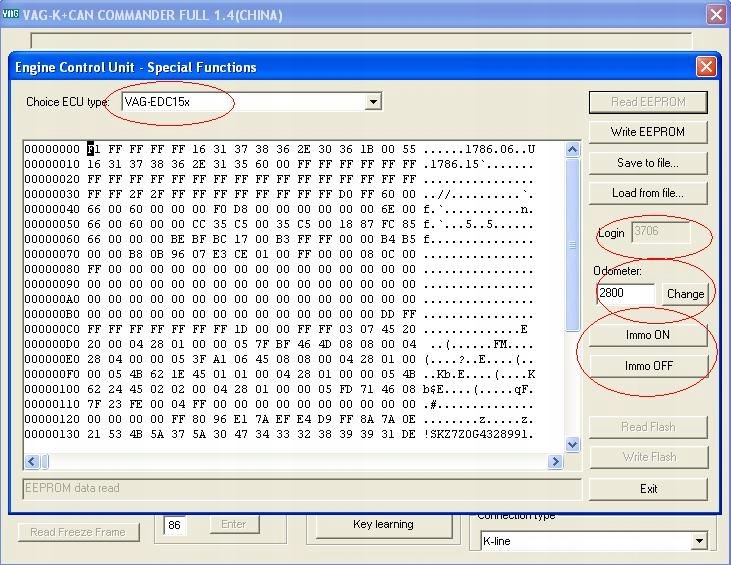
Task: Click the VAG application icon in title bar
Action: click(x=13, y=15)
